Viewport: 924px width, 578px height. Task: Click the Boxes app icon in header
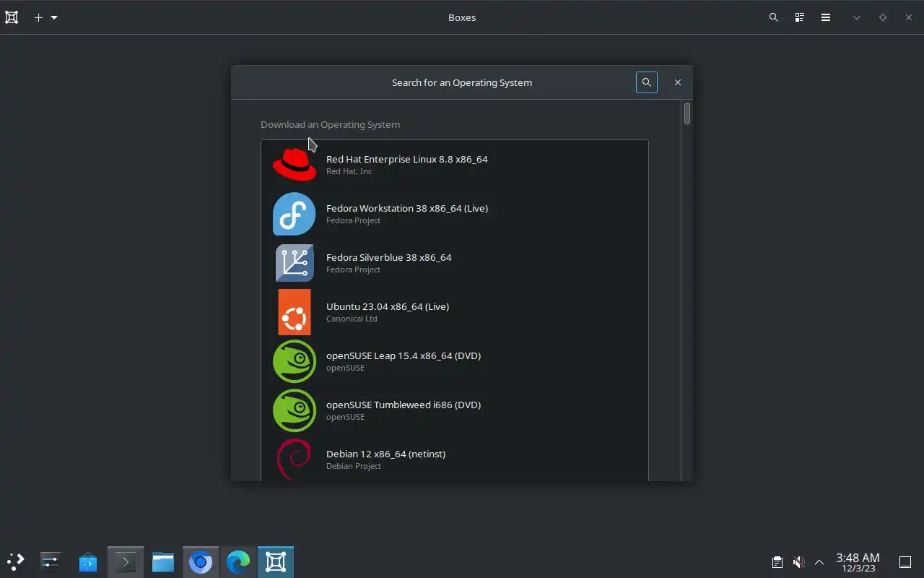tap(12, 17)
